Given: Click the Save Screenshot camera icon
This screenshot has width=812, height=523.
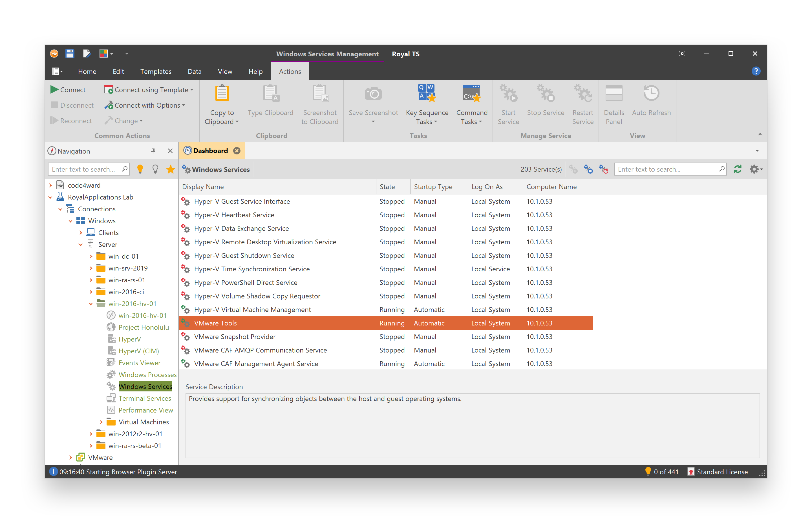Looking at the screenshot, I should tap(373, 93).
